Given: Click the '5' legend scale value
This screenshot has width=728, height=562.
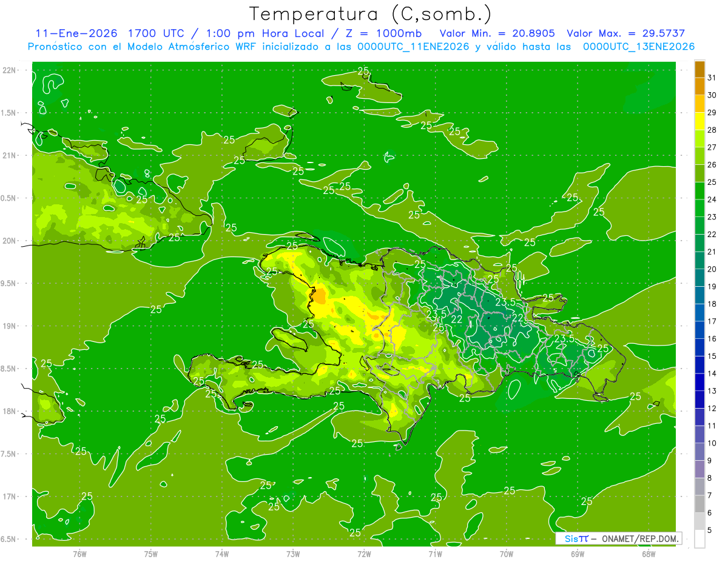Looking at the screenshot, I should (710, 530).
